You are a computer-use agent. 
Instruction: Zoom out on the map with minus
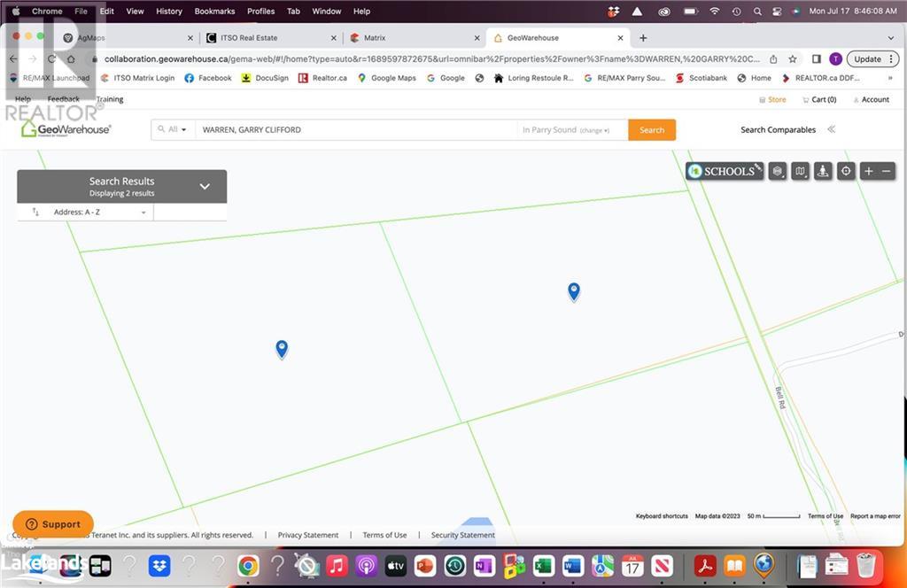point(887,171)
